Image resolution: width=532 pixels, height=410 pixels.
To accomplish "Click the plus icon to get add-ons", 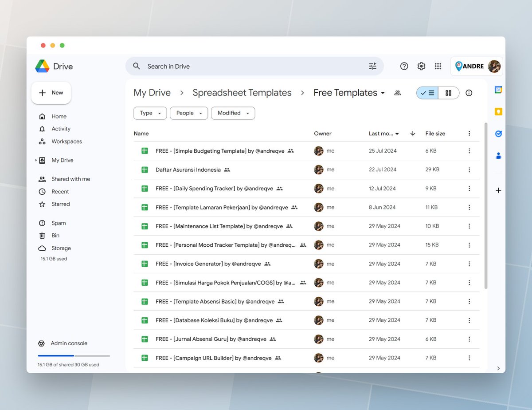I will (x=498, y=190).
